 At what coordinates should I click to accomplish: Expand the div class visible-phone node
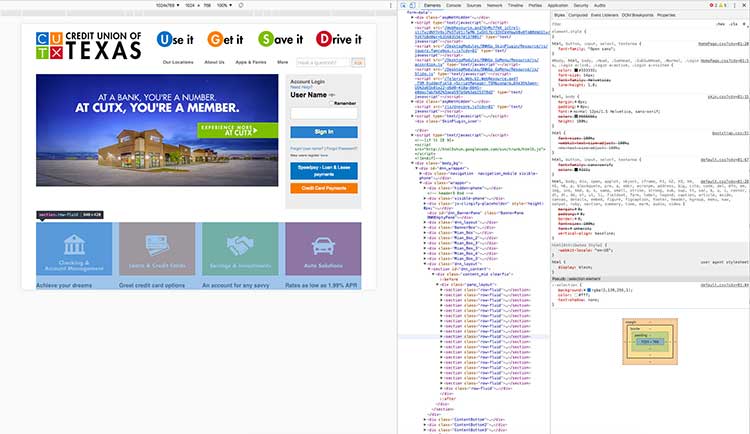425,198
